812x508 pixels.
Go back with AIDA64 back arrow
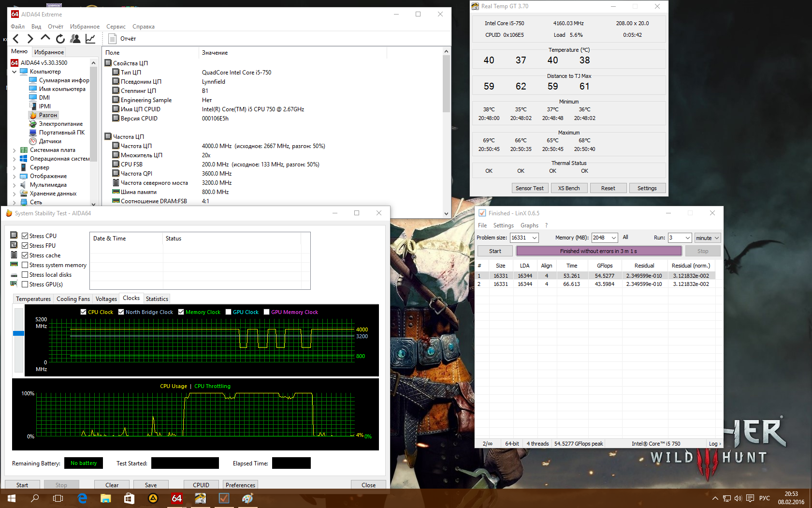(x=16, y=39)
